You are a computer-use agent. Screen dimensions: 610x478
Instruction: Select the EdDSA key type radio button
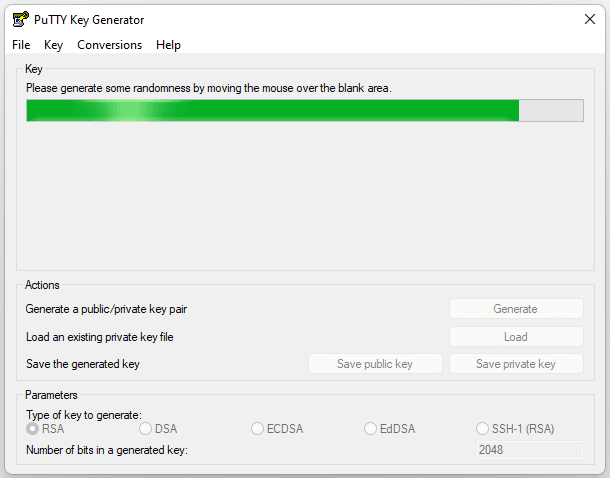(x=370, y=429)
